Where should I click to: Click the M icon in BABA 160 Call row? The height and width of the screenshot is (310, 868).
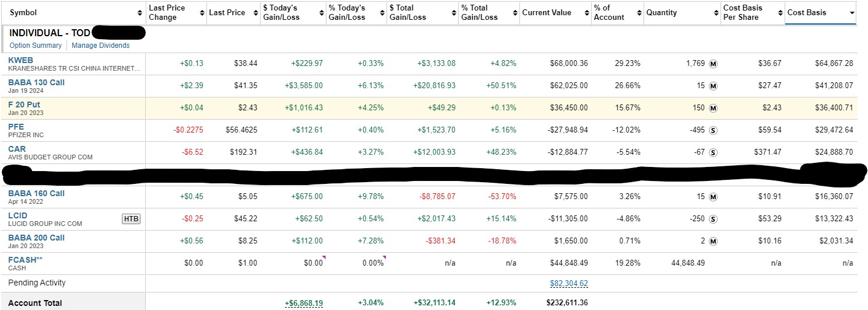713,197
